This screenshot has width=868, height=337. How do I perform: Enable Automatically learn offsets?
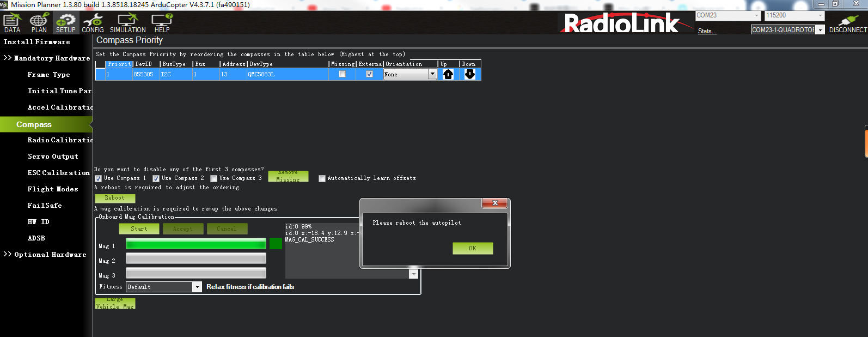tap(322, 178)
